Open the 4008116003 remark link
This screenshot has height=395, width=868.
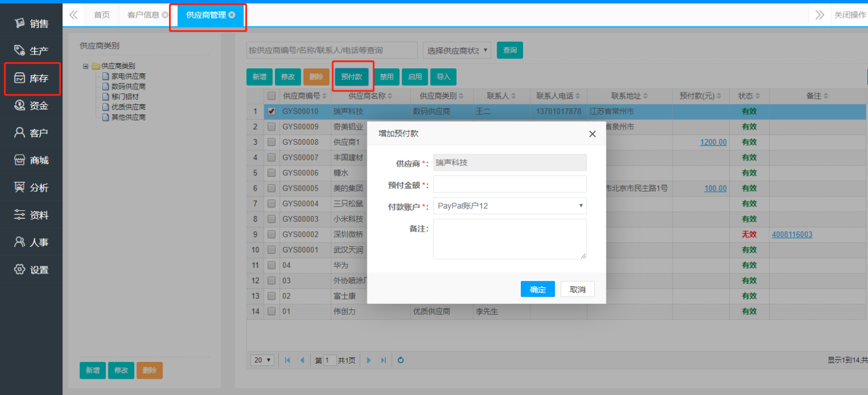(x=792, y=235)
